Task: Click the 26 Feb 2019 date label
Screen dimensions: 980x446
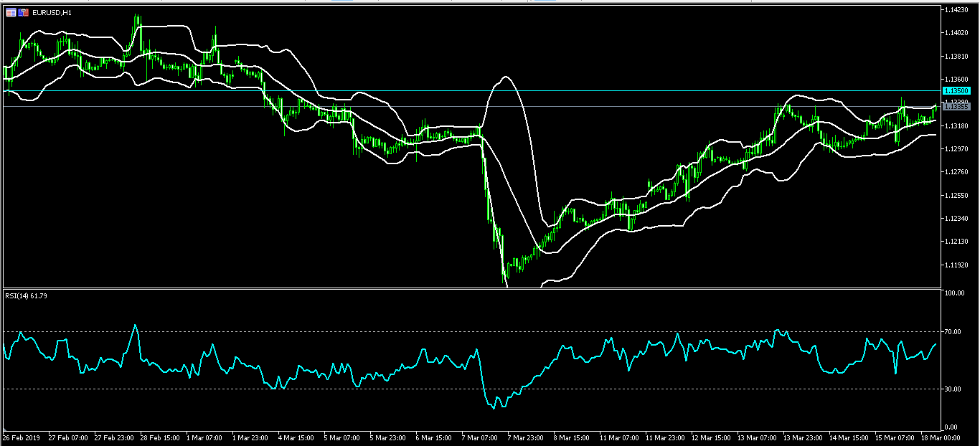Action: click(x=20, y=437)
